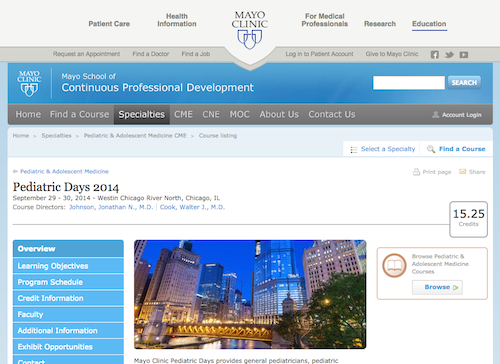Click Account Login link
The width and height of the screenshot is (500, 364).
(462, 115)
